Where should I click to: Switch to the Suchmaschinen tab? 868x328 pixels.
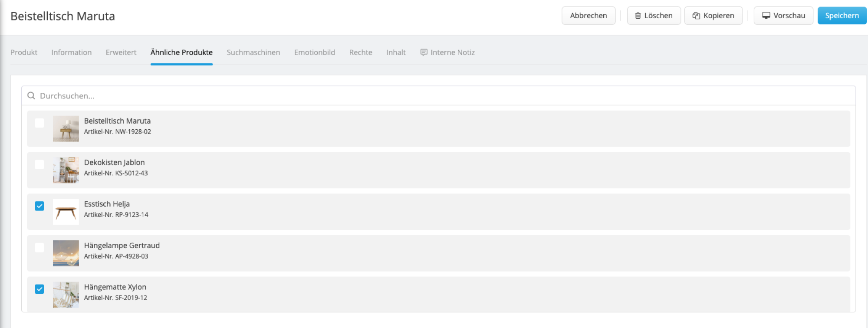[253, 52]
